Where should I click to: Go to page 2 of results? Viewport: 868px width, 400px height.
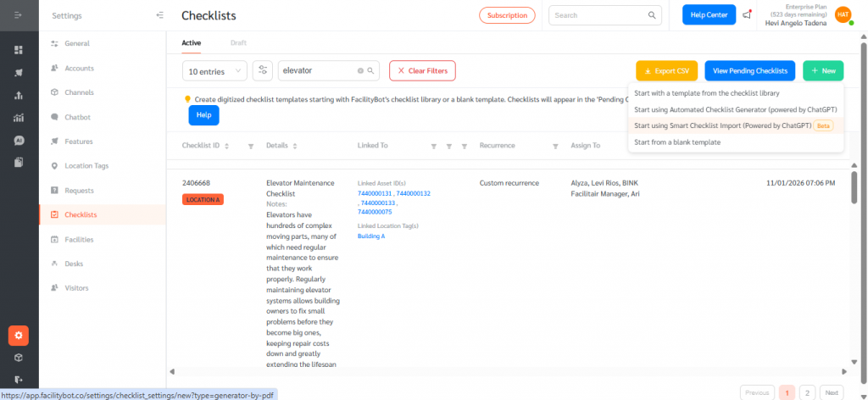pyautogui.click(x=806, y=392)
